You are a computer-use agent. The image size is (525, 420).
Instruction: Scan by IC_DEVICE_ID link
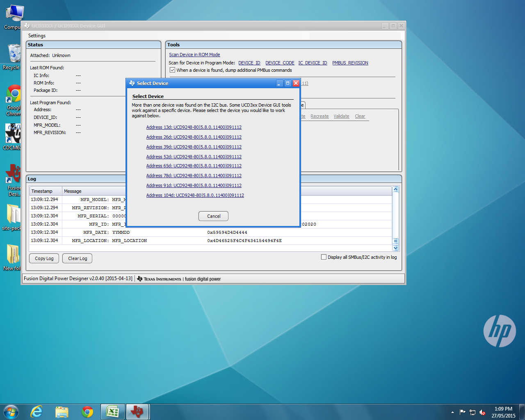coord(313,63)
